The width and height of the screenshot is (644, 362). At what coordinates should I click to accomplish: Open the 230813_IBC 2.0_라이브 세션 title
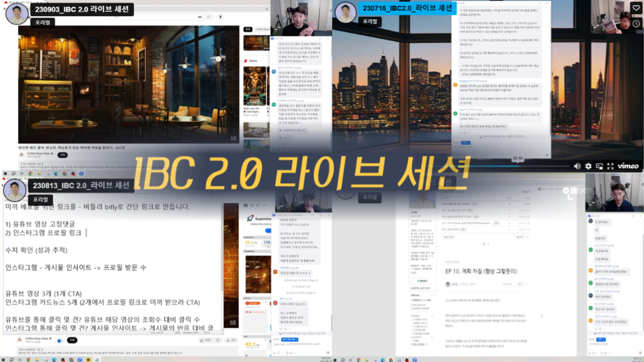point(81,185)
